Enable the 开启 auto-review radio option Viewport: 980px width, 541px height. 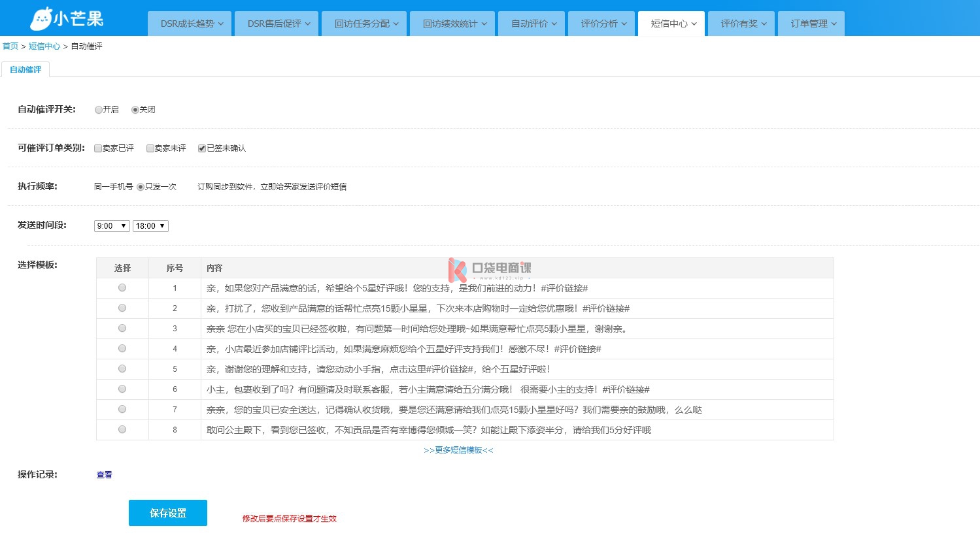point(99,110)
